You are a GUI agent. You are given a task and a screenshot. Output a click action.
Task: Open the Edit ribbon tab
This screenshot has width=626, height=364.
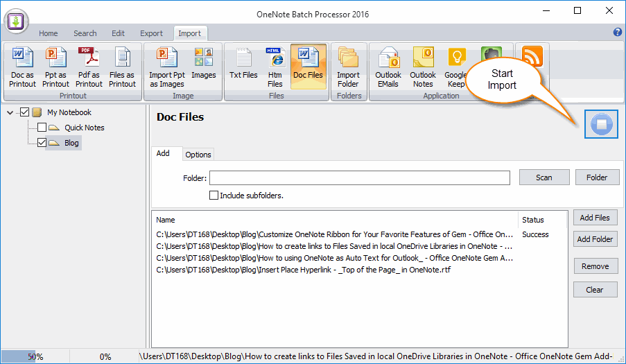pos(118,33)
